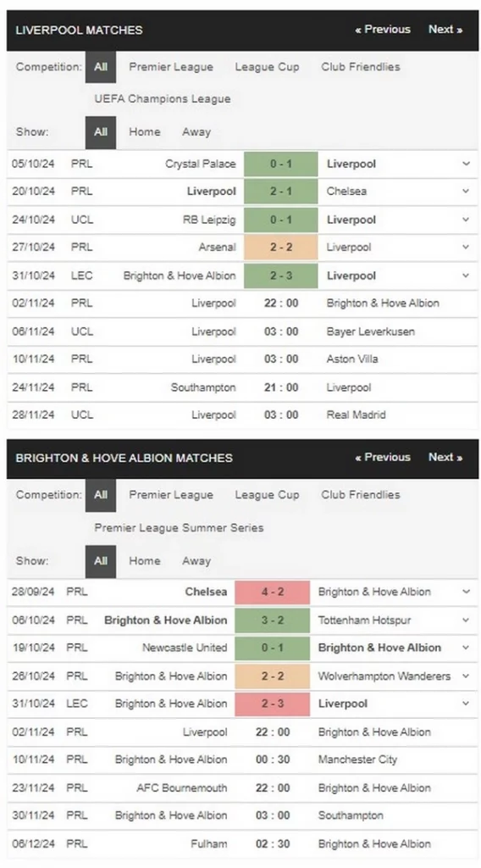Screen dimensions: 481x868
Task: Expand the Chelsea 4-2 Brighton match chevron
Action: coord(466,592)
